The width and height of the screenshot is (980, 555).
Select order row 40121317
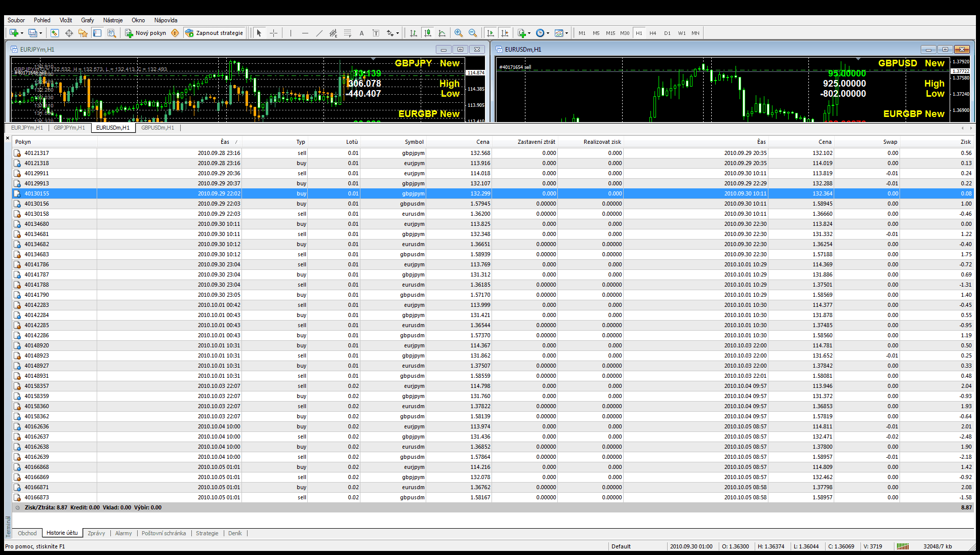(x=493, y=153)
